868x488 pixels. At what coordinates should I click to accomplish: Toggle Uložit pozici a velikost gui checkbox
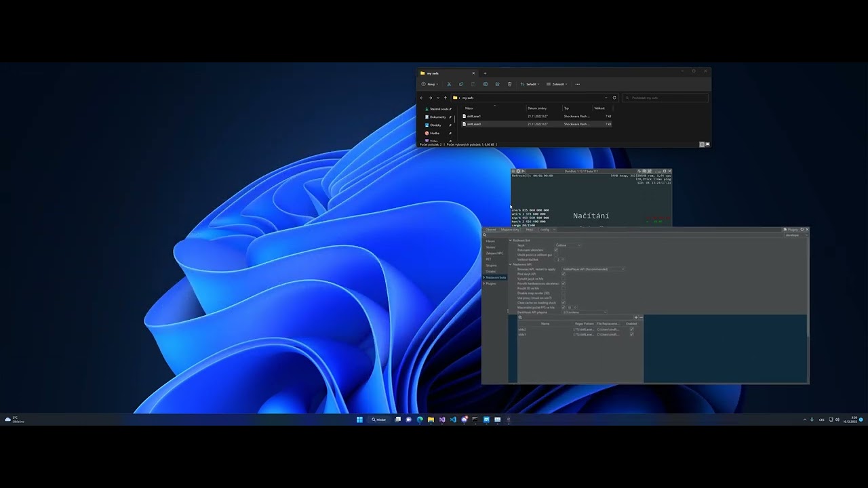tap(556, 255)
